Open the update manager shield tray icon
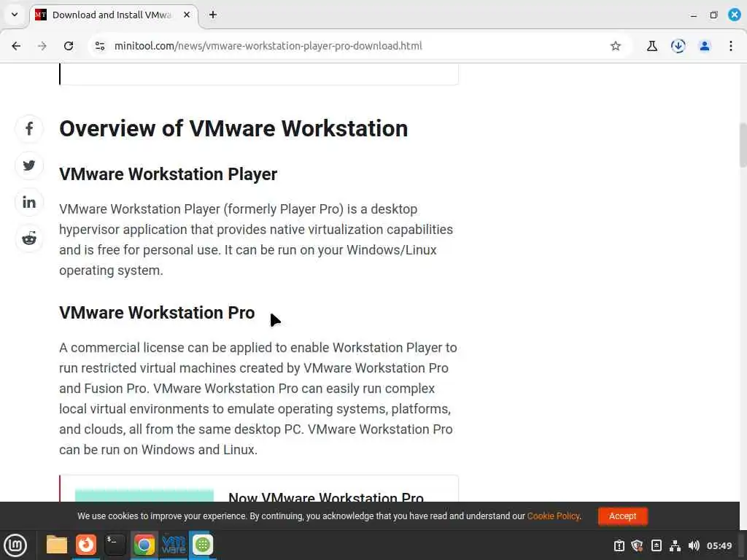 (x=637, y=545)
